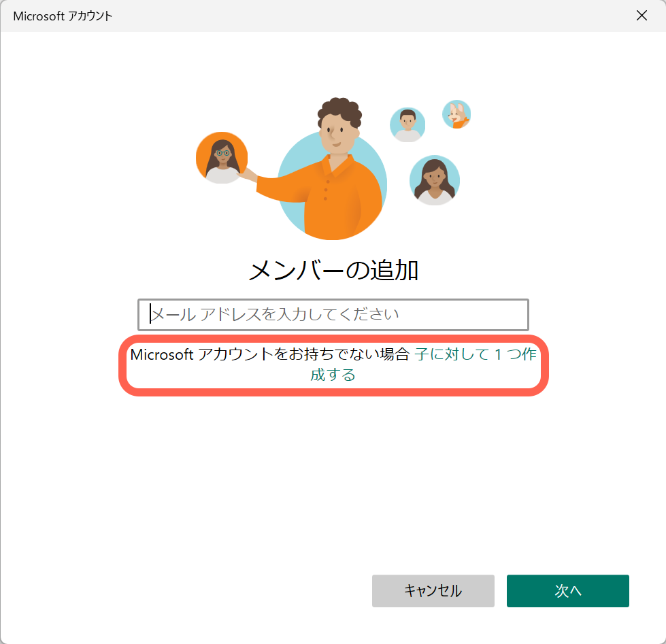Viewport: 666px width, 644px height.
Task: Open the '子に対して 1 つ作成する' link
Action: point(475,354)
